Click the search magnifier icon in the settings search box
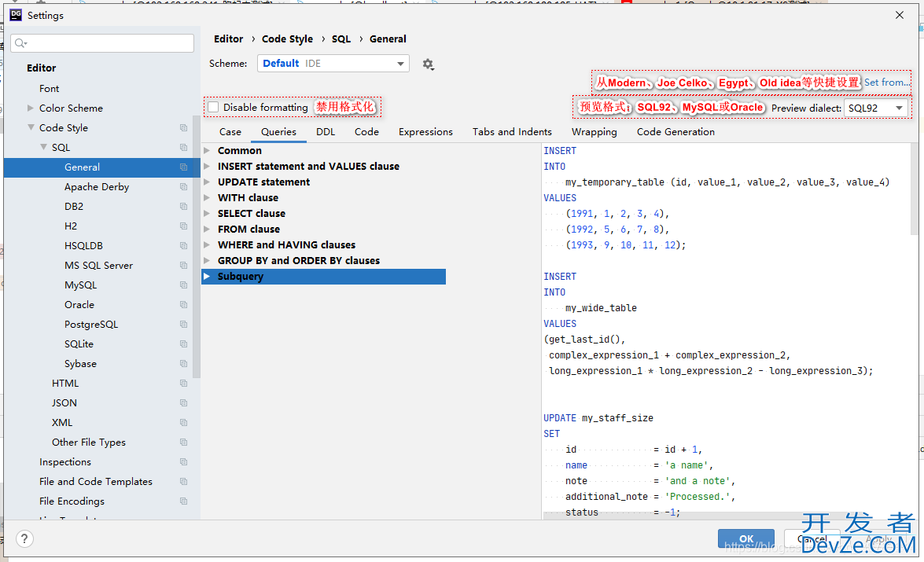 click(20, 43)
